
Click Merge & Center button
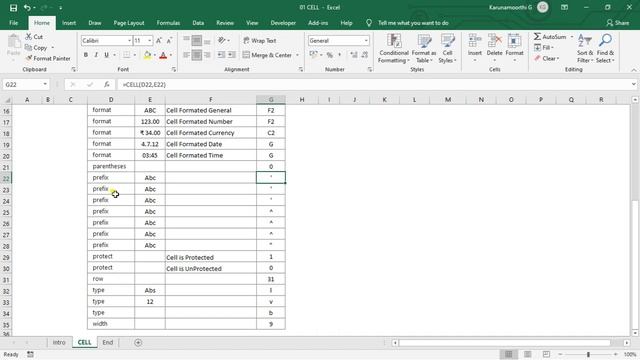pyautogui.click(x=267, y=55)
